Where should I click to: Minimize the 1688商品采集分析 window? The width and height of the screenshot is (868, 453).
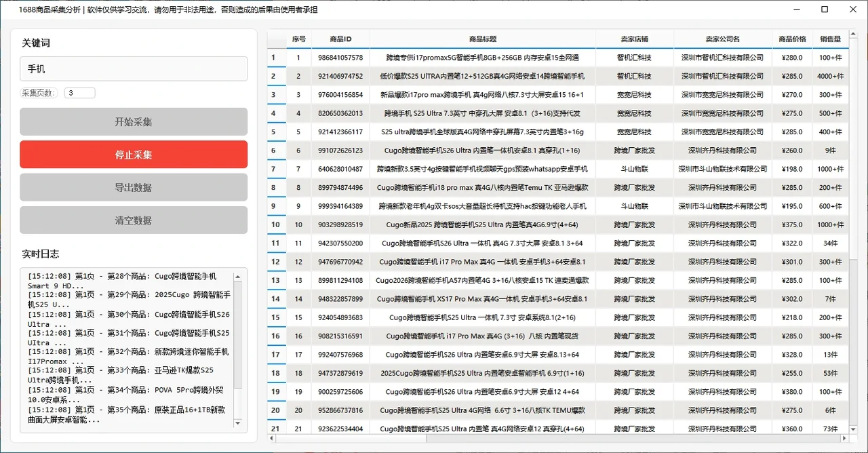(x=795, y=9)
